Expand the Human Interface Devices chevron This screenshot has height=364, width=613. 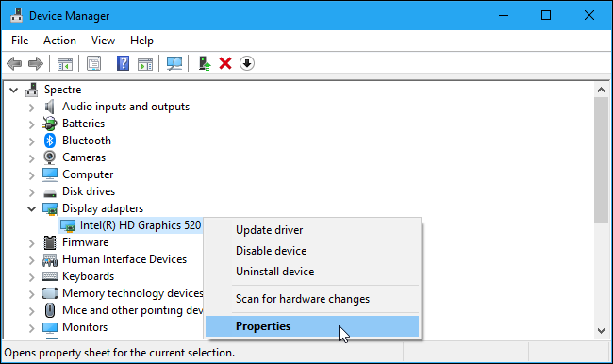coord(32,260)
